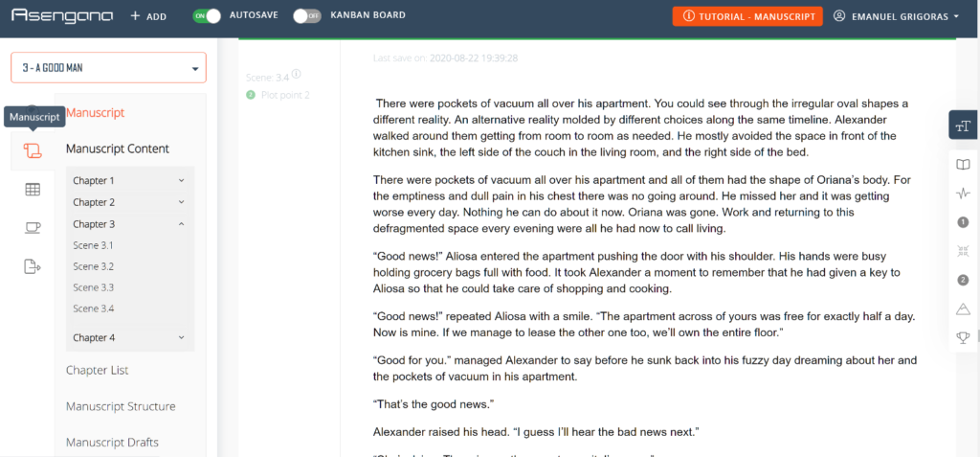Image resolution: width=980 pixels, height=457 pixels.
Task: Click the Plot point 2 marker
Action: pyautogui.click(x=278, y=94)
